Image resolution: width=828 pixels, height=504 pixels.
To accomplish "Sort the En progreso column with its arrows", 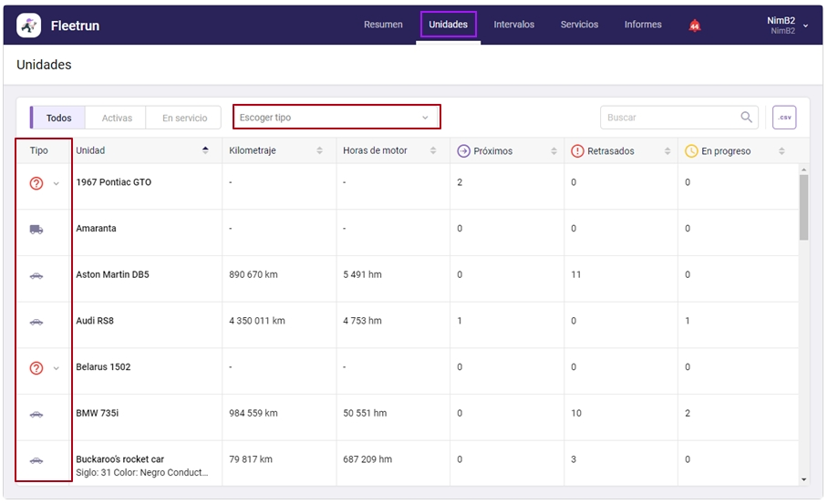I will click(x=781, y=151).
